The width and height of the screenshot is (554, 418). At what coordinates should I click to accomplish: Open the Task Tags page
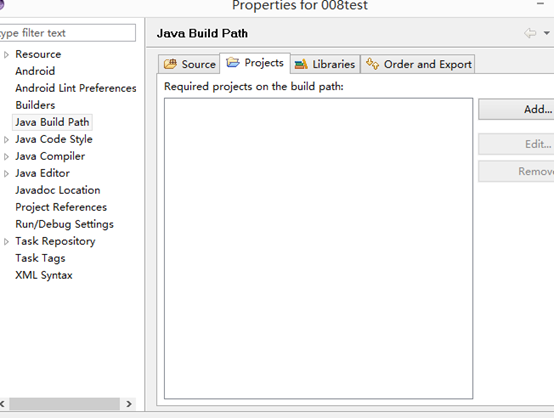point(40,258)
